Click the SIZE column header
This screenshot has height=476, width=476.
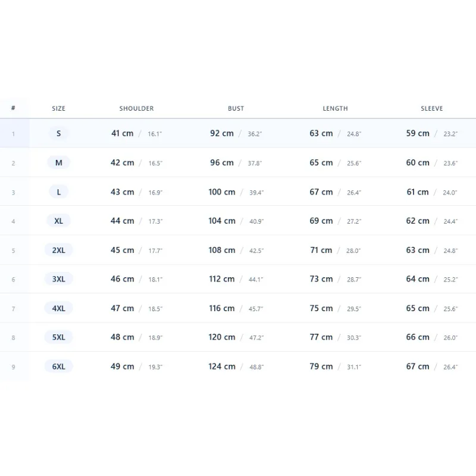tap(58, 108)
